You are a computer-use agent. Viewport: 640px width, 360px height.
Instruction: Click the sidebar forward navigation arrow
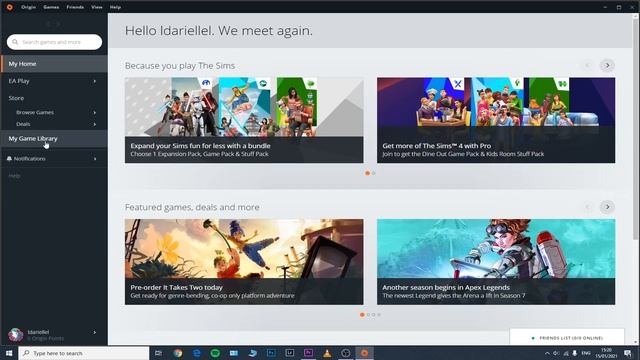point(58,24)
